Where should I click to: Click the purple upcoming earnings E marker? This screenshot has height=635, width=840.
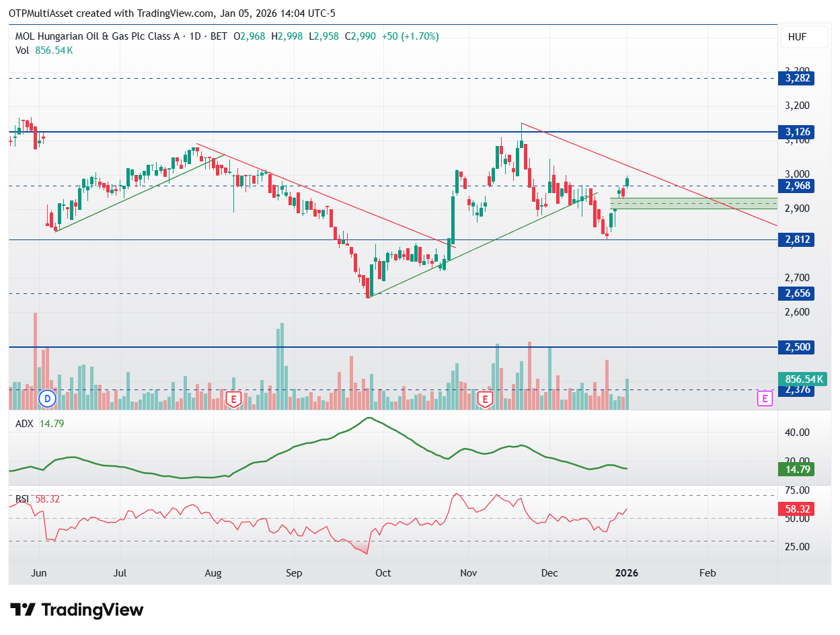point(764,398)
